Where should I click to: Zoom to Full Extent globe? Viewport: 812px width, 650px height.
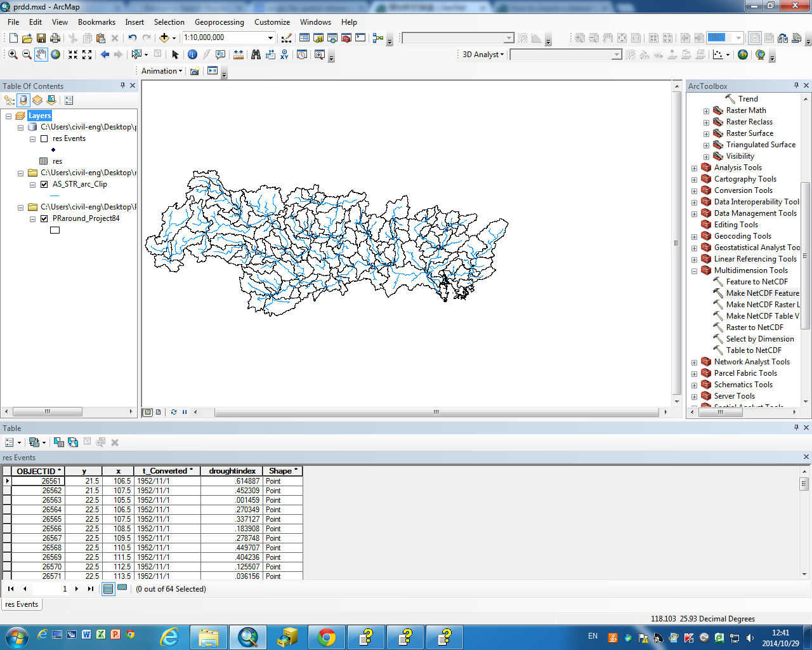coord(56,55)
